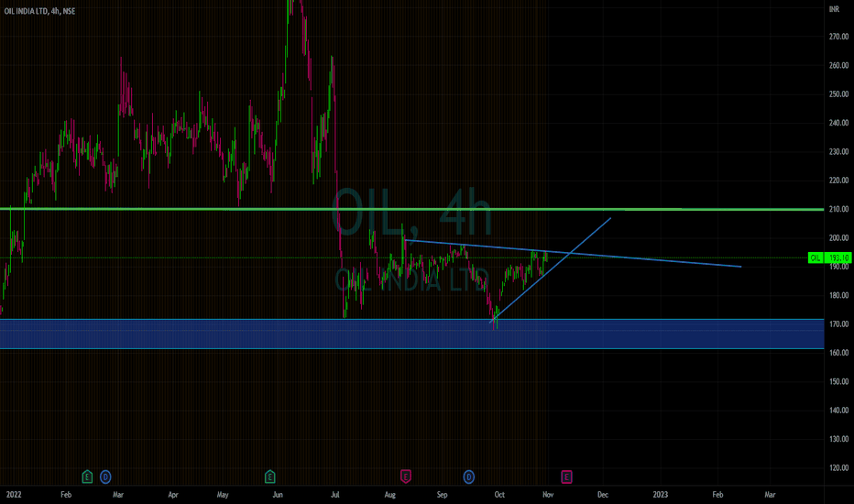Click the Dec time axis label

click(x=603, y=495)
